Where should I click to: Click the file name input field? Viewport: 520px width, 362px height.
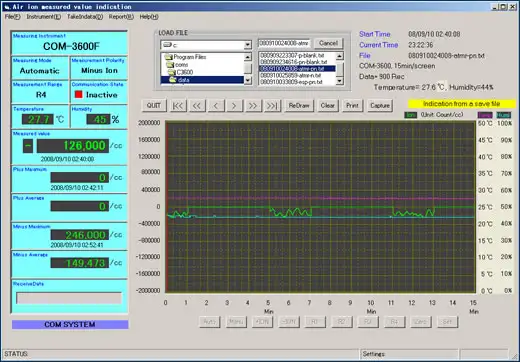(284, 43)
